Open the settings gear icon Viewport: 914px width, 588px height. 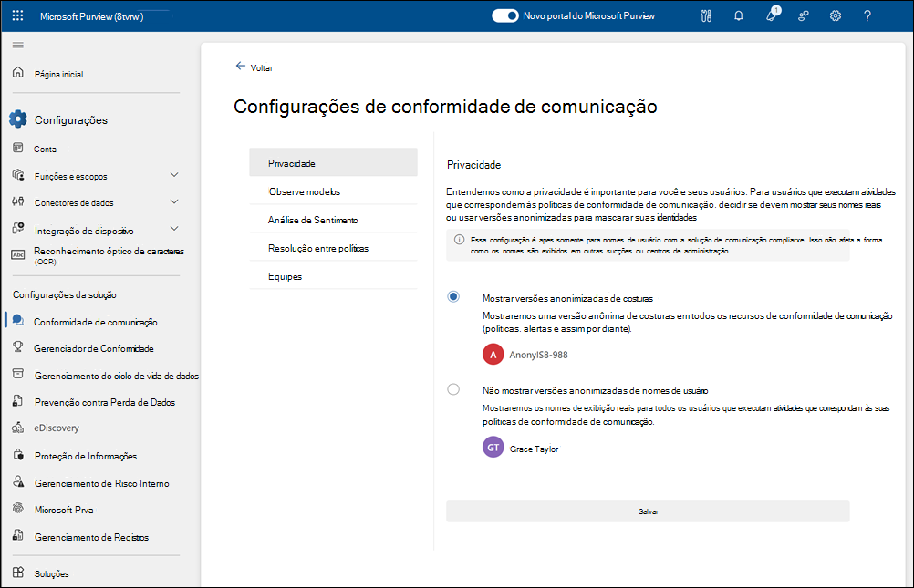coord(835,15)
